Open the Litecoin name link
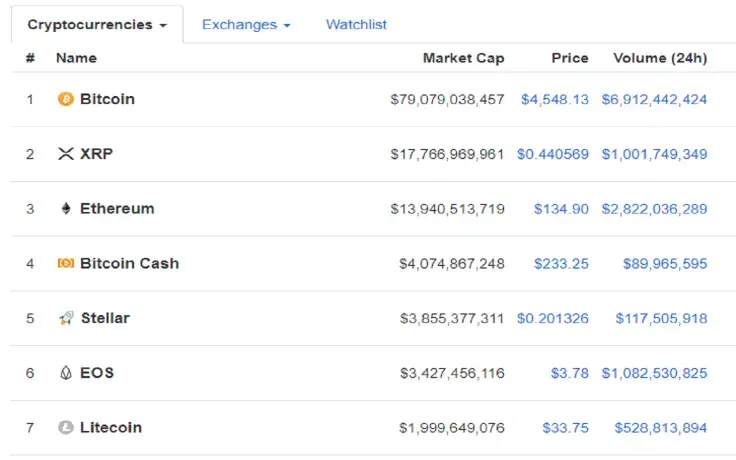 [x=111, y=428]
